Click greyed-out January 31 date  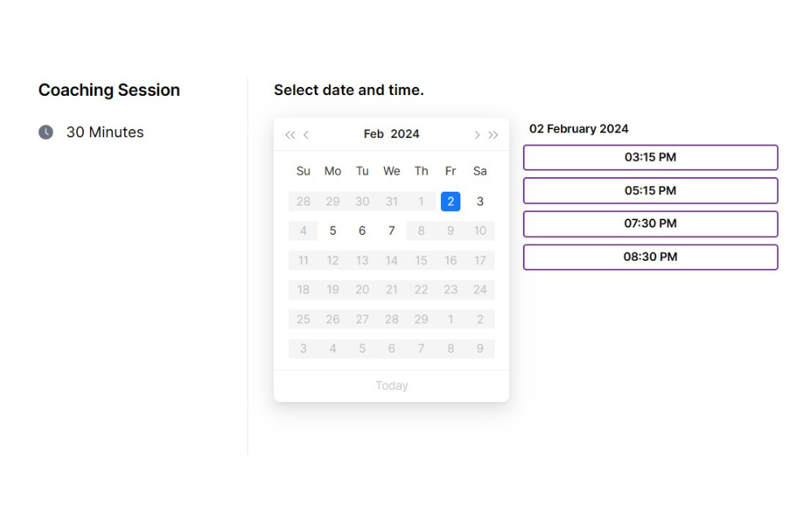pos(391,201)
